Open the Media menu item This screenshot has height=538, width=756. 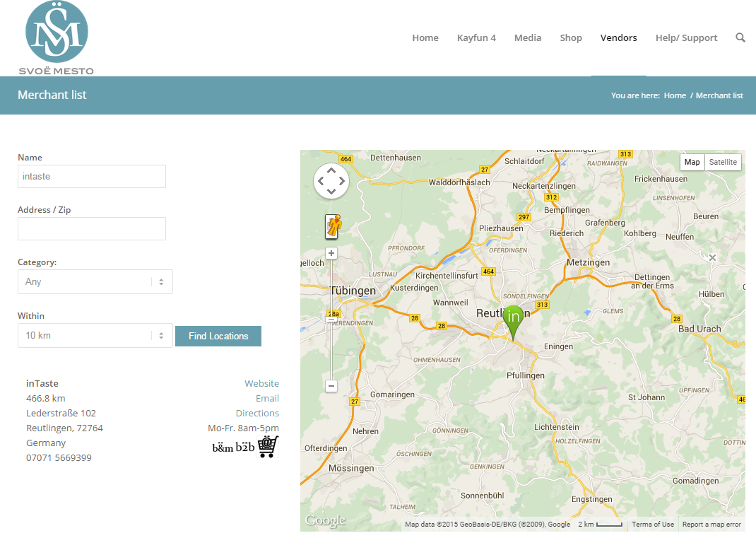[x=528, y=37]
